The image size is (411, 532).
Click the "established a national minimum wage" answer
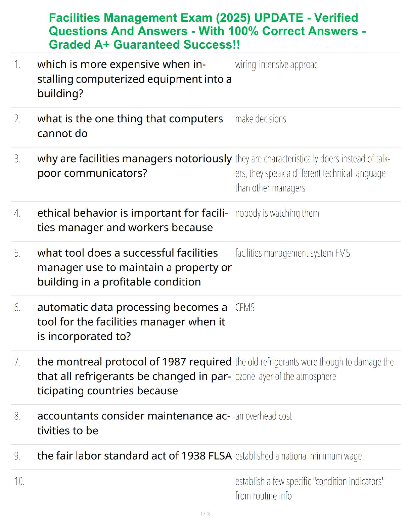tap(299, 456)
